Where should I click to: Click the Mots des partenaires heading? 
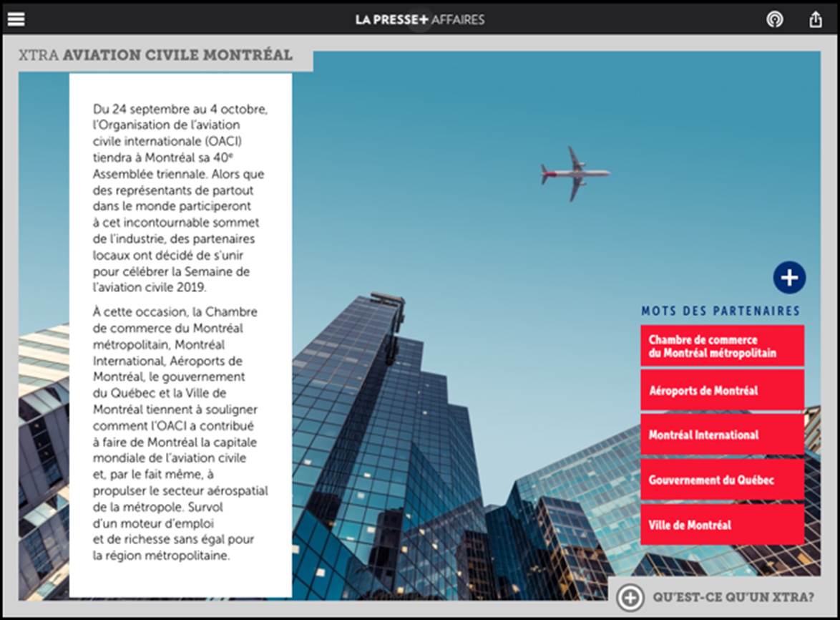[721, 311]
